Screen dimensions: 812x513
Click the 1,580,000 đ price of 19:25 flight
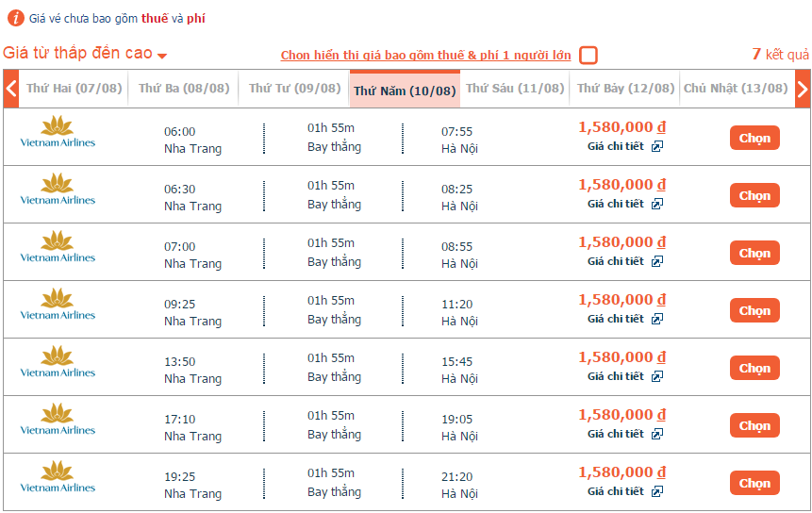621,472
